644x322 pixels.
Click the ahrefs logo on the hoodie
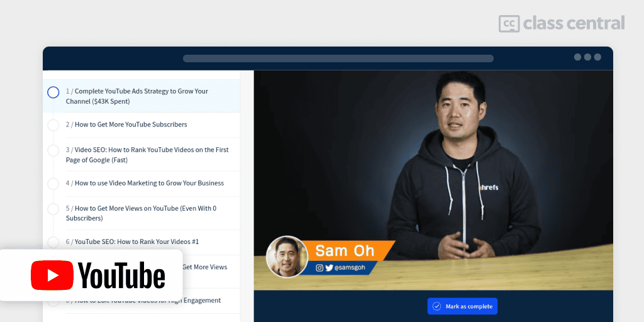coord(489,187)
